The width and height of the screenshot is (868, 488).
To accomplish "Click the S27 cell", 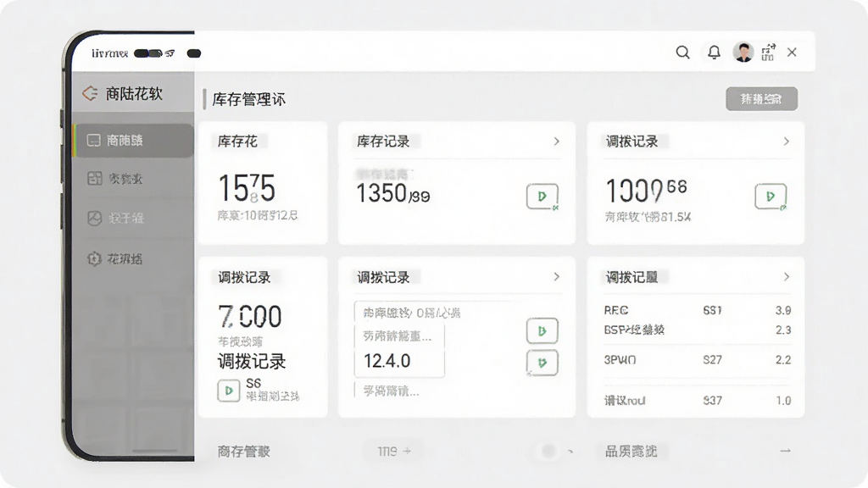I will click(712, 359).
